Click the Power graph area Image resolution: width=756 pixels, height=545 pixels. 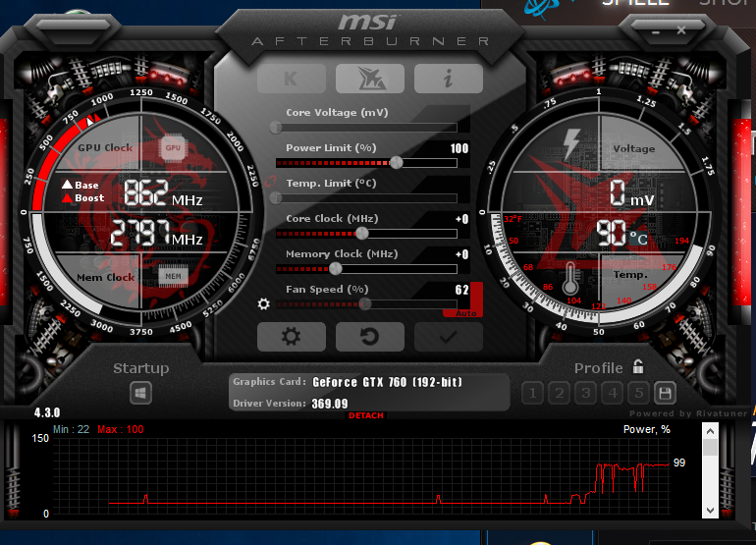[x=361, y=476]
